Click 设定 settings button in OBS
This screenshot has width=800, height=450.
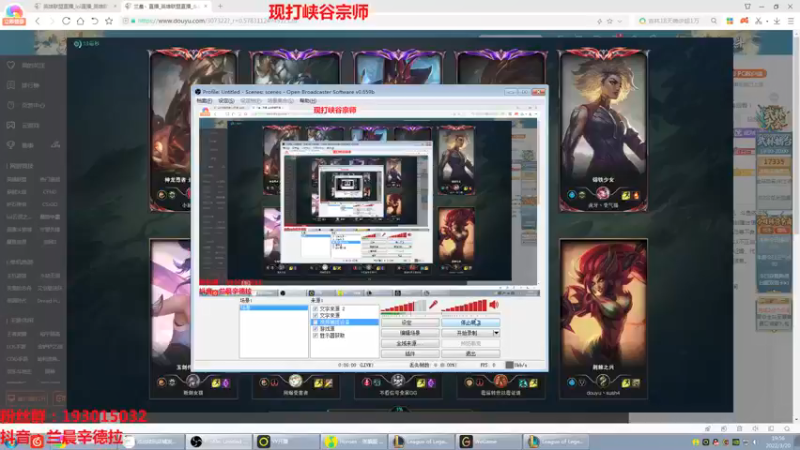click(x=410, y=322)
